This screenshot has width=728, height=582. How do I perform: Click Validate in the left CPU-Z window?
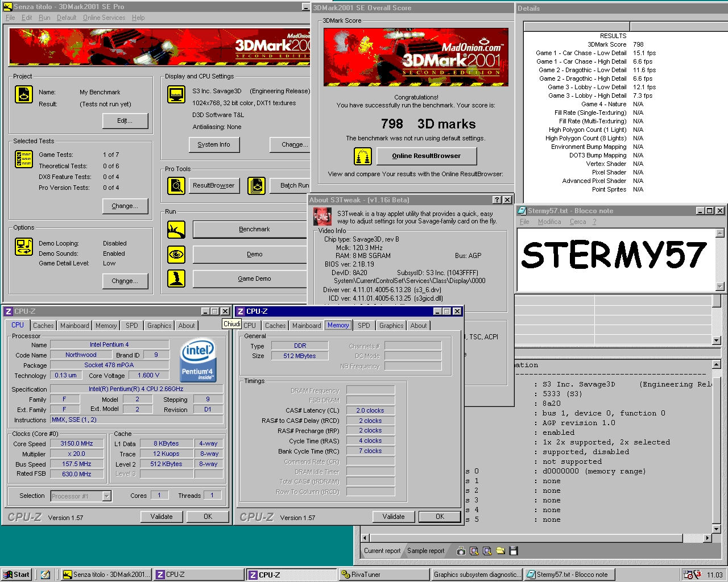pos(162,517)
